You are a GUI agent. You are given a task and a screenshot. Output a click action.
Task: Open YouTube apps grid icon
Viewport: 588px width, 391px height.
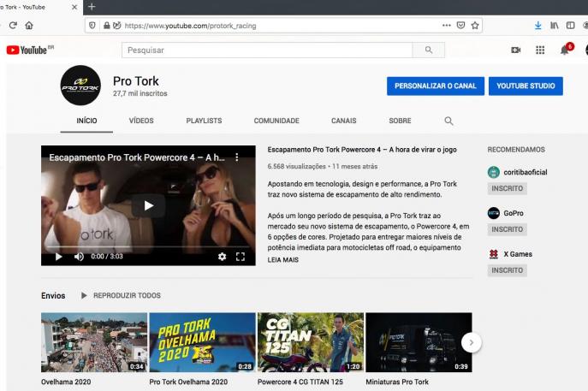click(x=540, y=50)
